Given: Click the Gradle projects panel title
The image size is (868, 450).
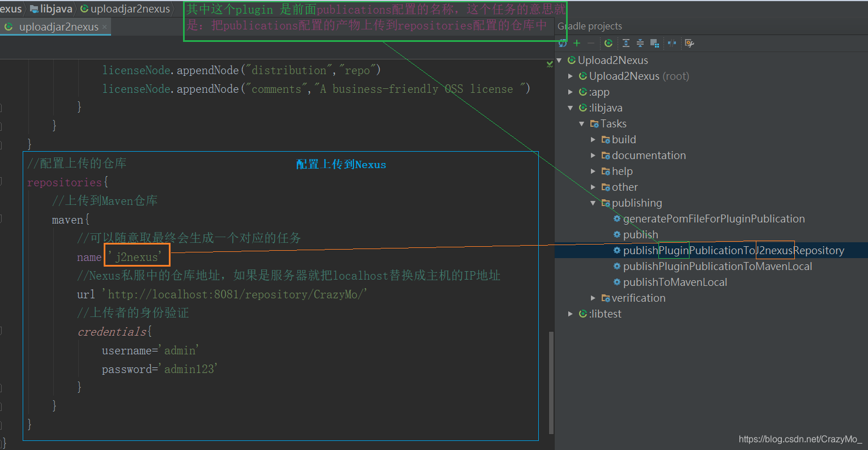Looking at the screenshot, I should [590, 26].
